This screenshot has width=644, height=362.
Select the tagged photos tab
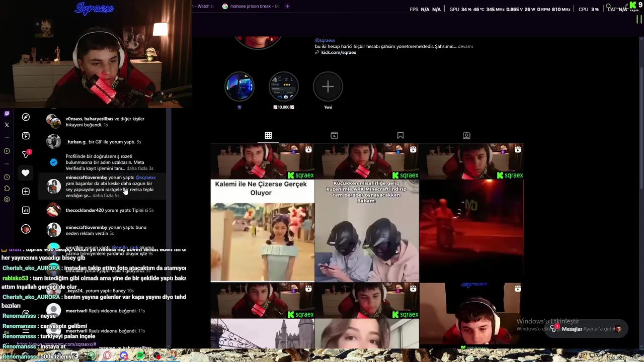pos(466,136)
